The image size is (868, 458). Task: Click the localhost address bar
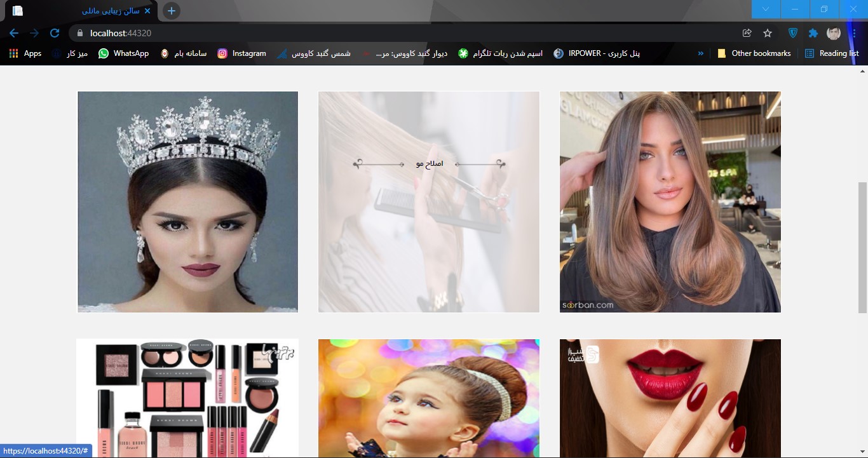coord(381,33)
